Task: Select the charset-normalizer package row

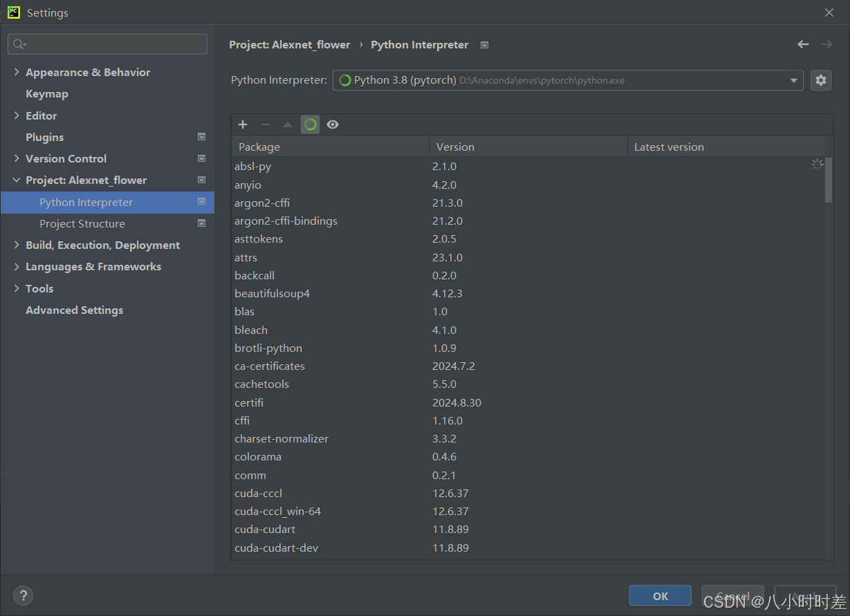Action: 528,438
